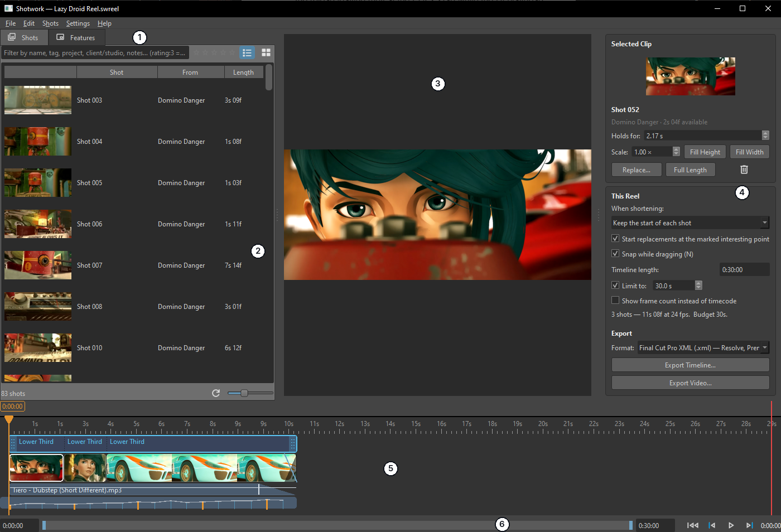Jump to start of timeline
The image size is (781, 532).
pos(693,525)
